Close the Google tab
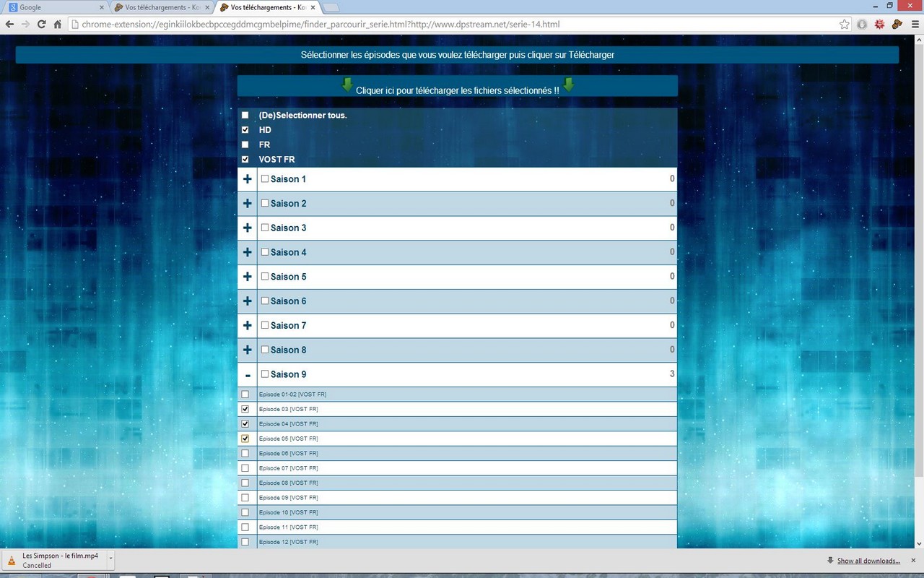This screenshot has height=578, width=924. [101, 7]
